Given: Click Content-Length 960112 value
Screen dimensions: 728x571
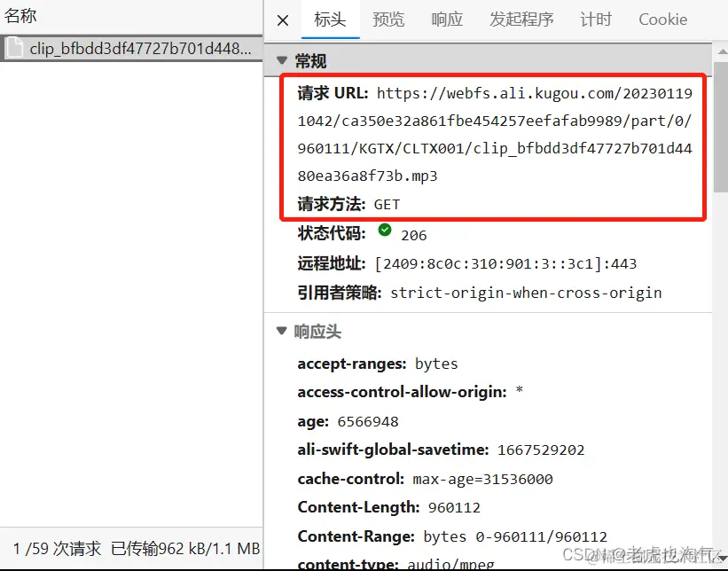Looking at the screenshot, I should point(454,507).
